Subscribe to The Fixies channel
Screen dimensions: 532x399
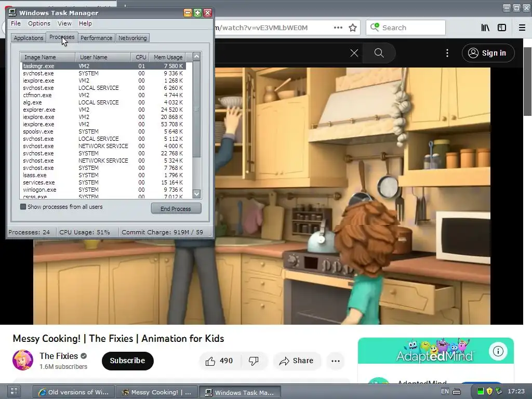click(x=128, y=361)
